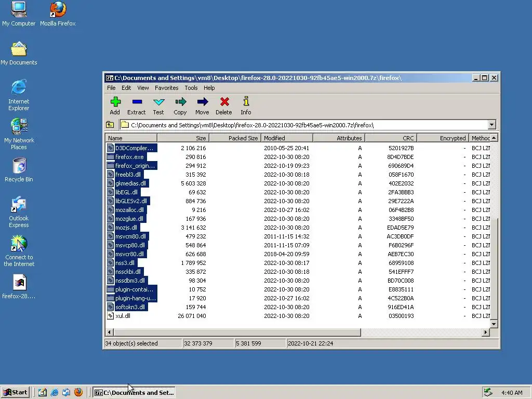
Task: Select My Network Places icon
Action: coord(19,135)
